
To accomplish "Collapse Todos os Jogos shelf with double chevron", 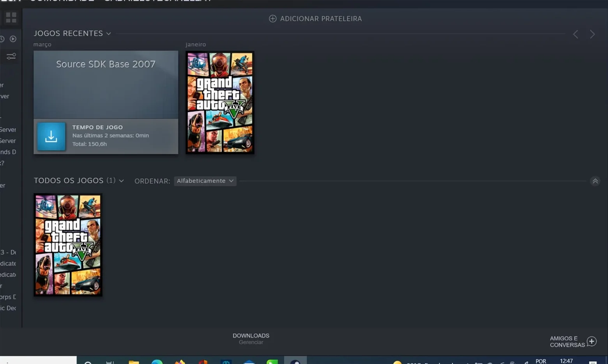I will tap(595, 181).
